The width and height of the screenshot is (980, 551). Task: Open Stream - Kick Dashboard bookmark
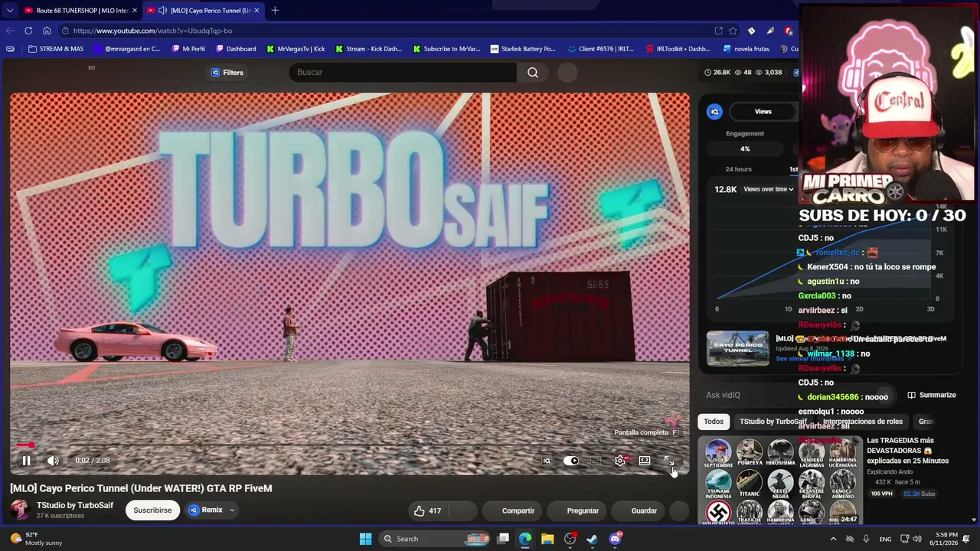pyautogui.click(x=368, y=49)
